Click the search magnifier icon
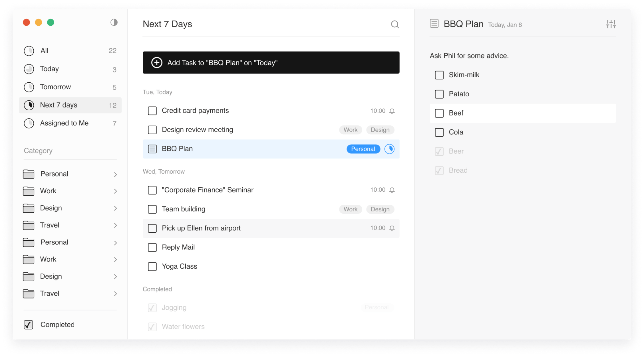The height and width of the screenshot is (357, 644). point(395,24)
